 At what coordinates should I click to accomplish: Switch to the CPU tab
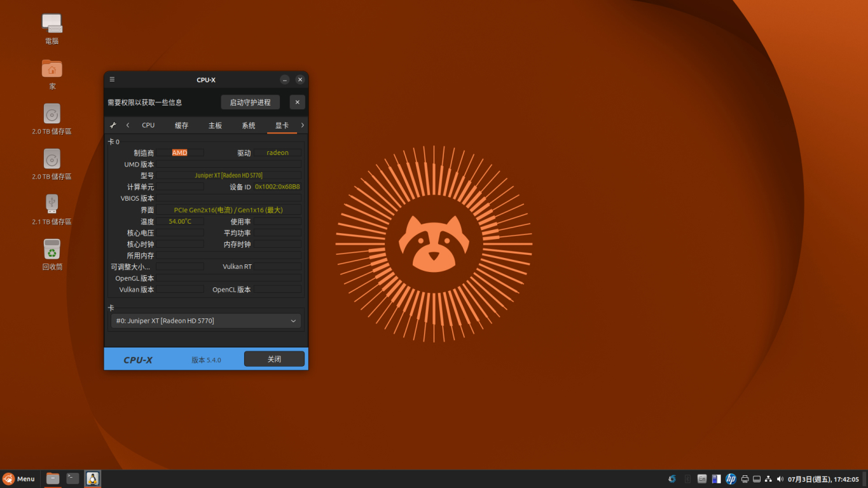[x=148, y=125]
